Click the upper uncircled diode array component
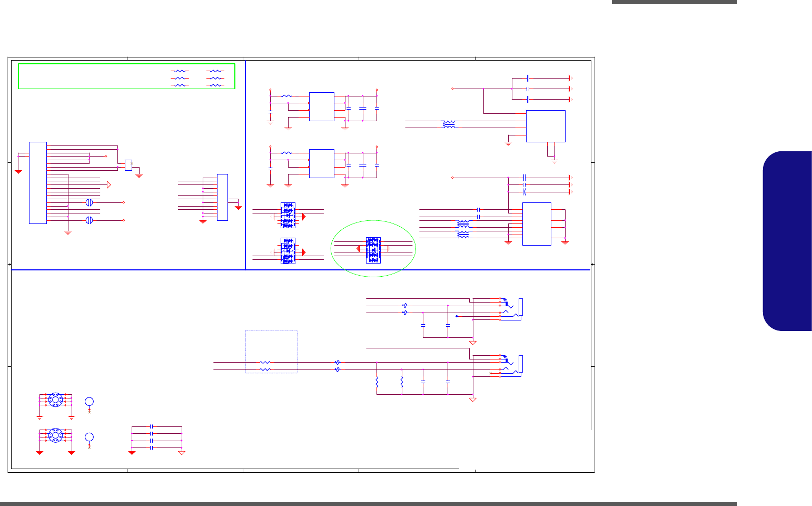The height and width of the screenshot is (506, 812). [288, 215]
